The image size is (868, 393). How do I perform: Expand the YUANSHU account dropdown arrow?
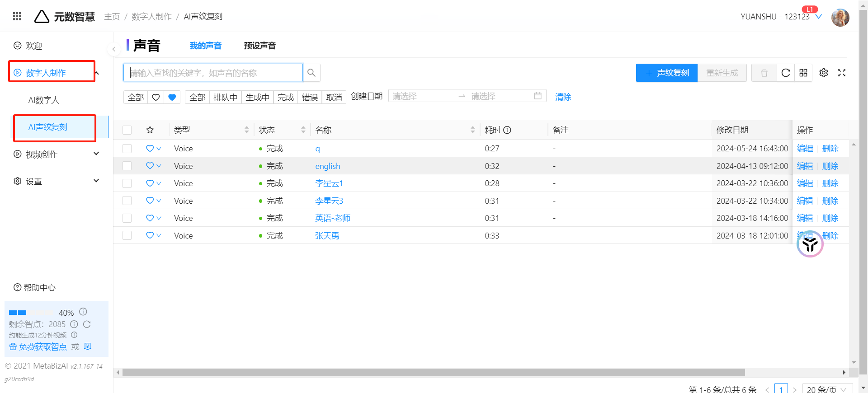pyautogui.click(x=819, y=17)
